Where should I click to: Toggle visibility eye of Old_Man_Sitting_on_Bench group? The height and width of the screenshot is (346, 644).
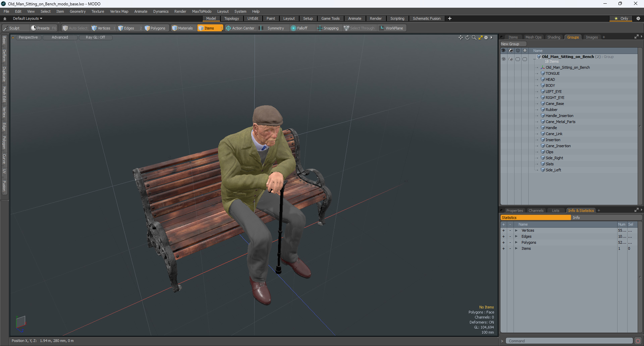tap(503, 59)
